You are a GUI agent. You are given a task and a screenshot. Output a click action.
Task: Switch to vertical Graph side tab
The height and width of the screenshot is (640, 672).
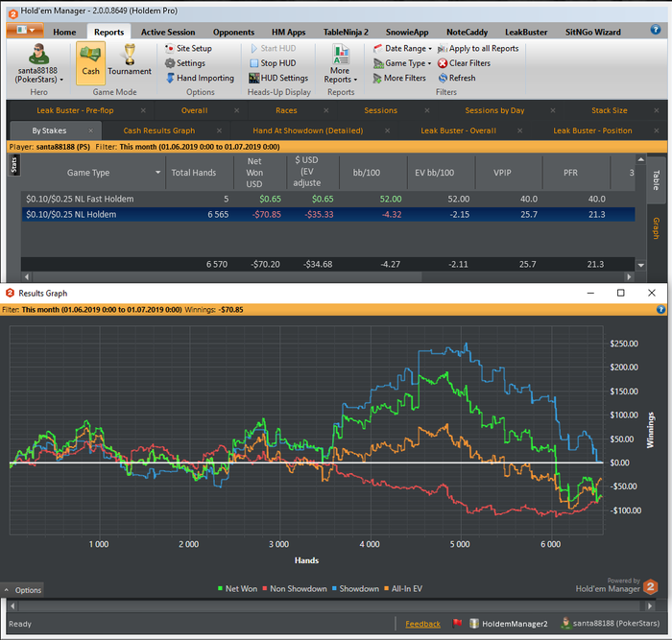(656, 228)
